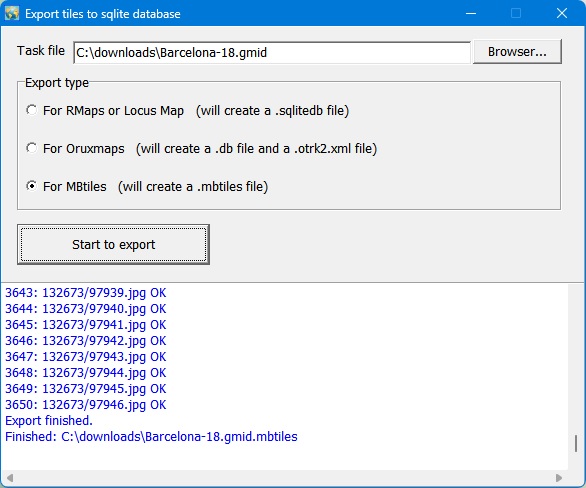The height and width of the screenshot is (488, 586).
Task: Click log entry 3650 for tile 97946.jpg
Action: [86, 405]
